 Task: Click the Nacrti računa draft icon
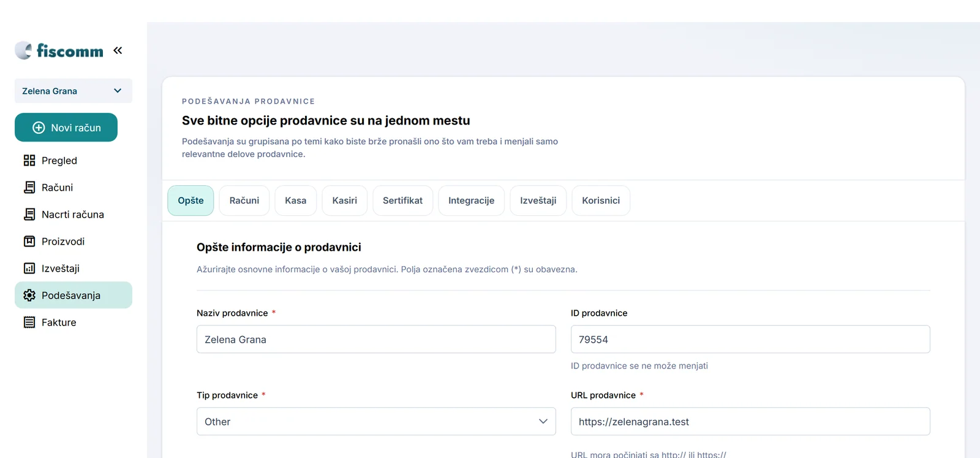[x=29, y=215]
